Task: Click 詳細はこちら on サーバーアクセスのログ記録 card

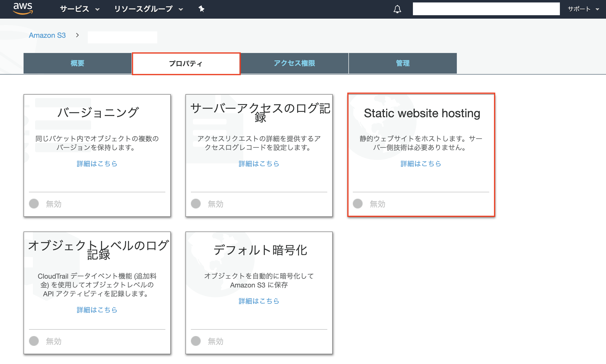Action: coord(259,164)
